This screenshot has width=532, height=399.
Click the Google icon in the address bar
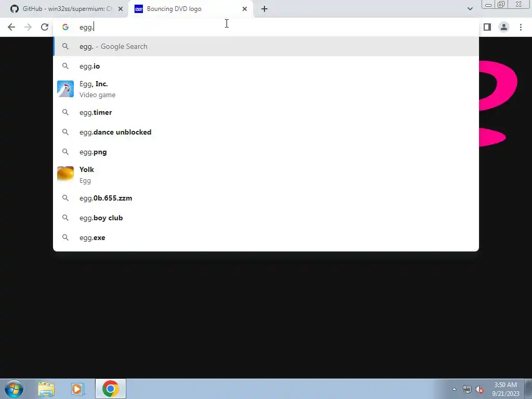coord(65,27)
